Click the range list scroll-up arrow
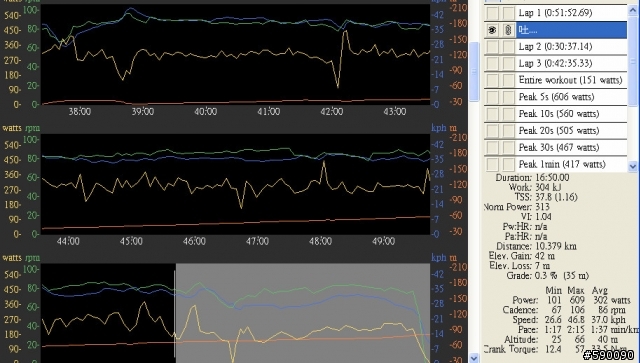 tap(633, 10)
